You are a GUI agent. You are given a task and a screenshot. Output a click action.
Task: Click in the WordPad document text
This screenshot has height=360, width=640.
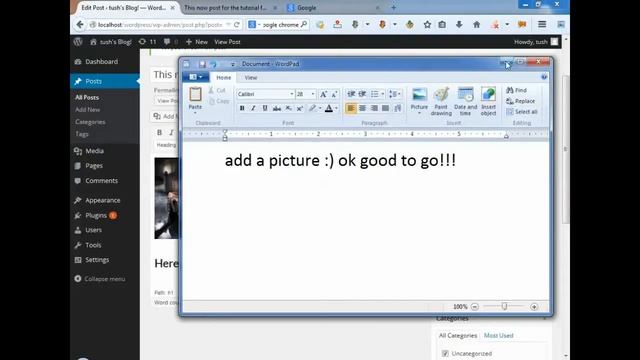click(340, 160)
